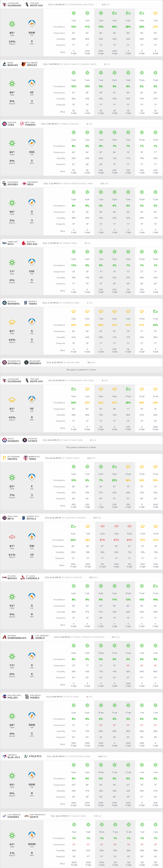The width and height of the screenshot is (163, 868).
Task: Open the CARDINALS team name link
Action: click(x=33, y=578)
